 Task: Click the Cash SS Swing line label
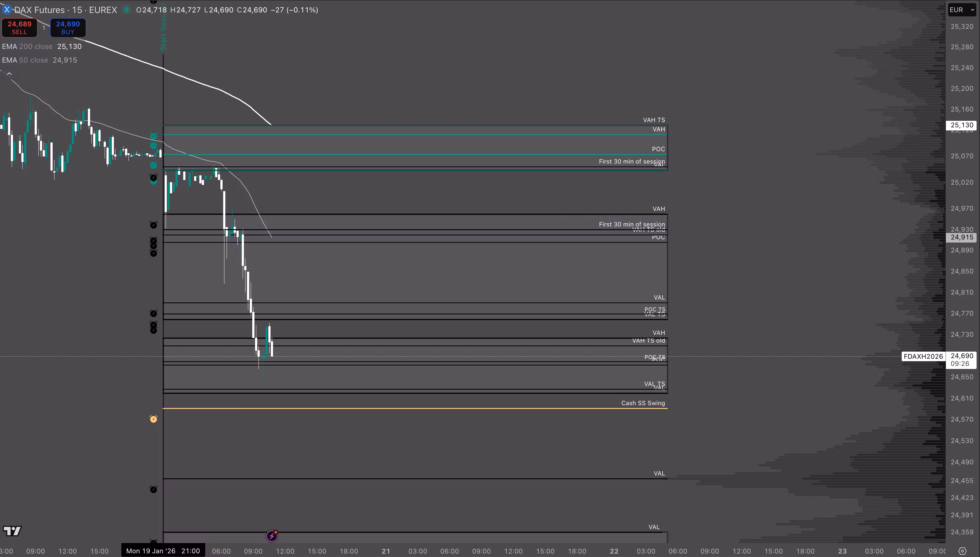coord(643,403)
